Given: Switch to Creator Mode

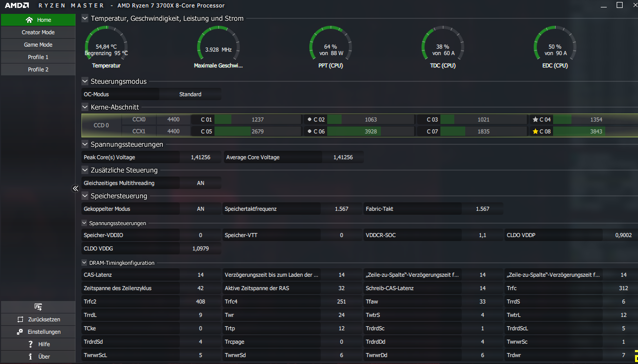Looking at the screenshot, I should 38,32.
